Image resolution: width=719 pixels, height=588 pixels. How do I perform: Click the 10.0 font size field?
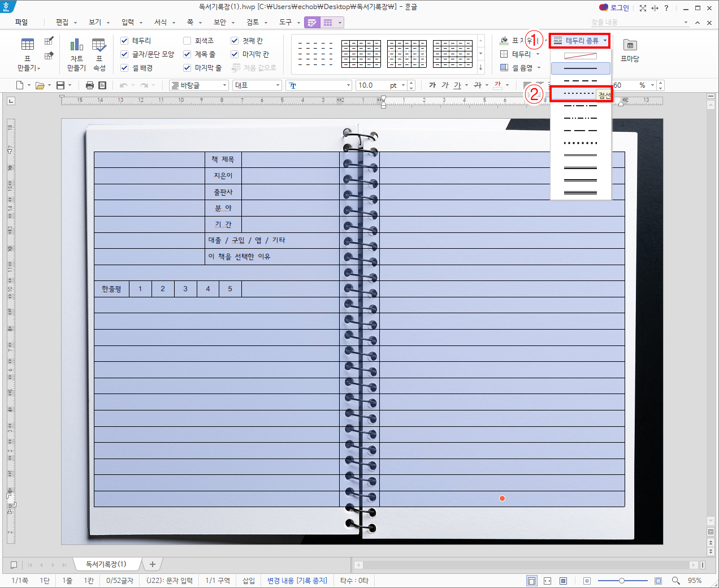[x=371, y=85]
